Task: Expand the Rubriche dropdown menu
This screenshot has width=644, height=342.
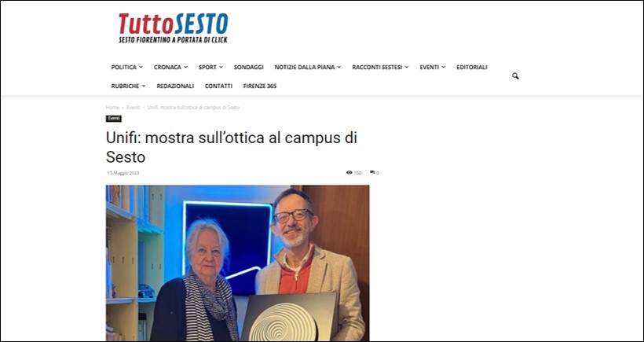Action: [128, 86]
